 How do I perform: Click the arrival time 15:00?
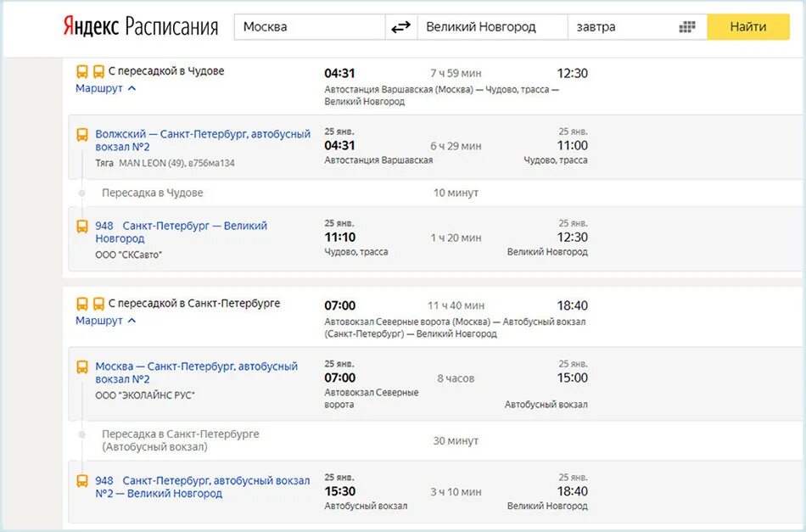[572, 378]
